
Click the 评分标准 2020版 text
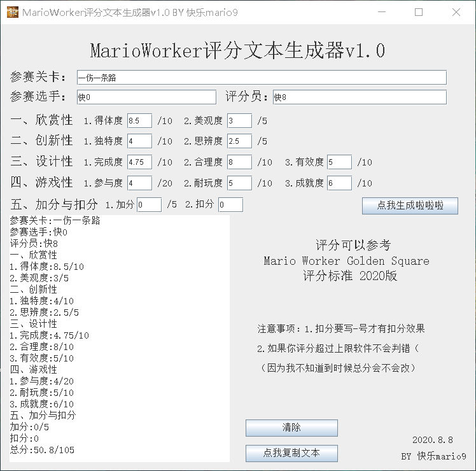pos(350,276)
